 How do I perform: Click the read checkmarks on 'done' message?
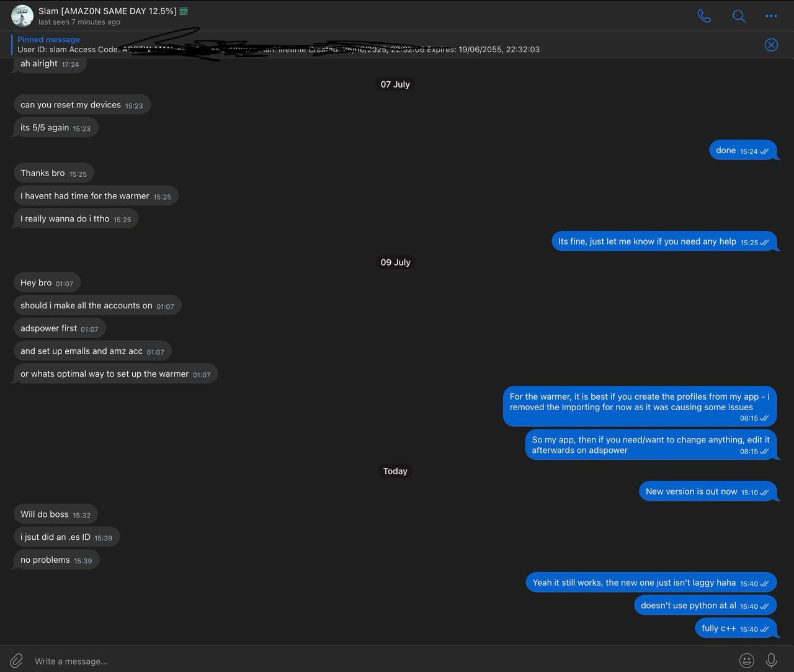tap(764, 151)
